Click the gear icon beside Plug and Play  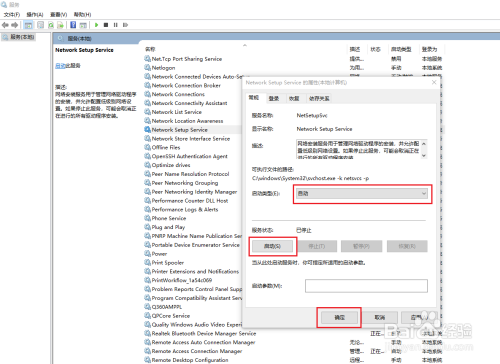147,227
